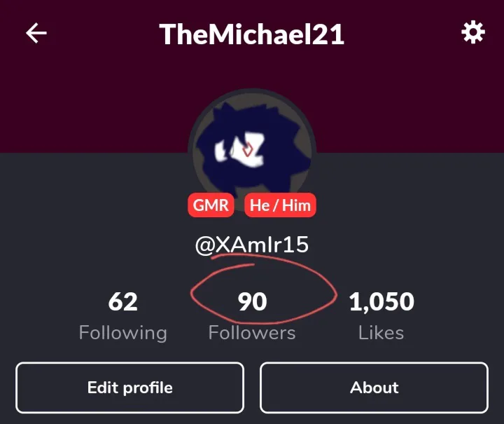Click the Following label
Viewport: 504px width, 424px height.
point(122,332)
